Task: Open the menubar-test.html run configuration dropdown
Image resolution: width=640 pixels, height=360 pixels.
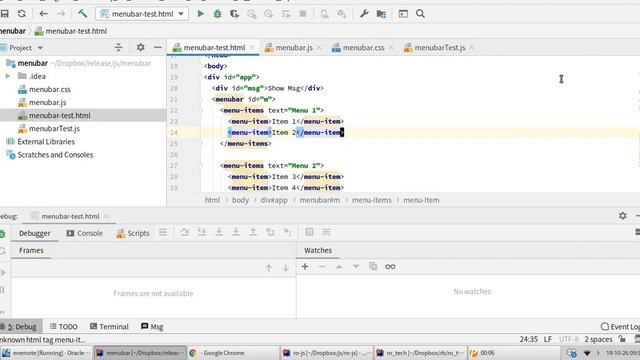Action: pyautogui.click(x=142, y=13)
